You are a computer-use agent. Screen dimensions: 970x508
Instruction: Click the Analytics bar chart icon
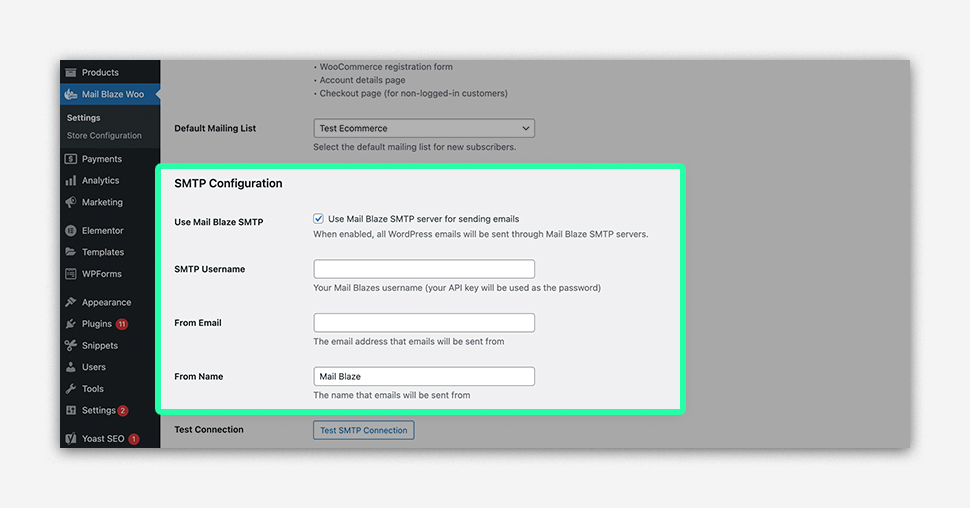pyautogui.click(x=71, y=181)
